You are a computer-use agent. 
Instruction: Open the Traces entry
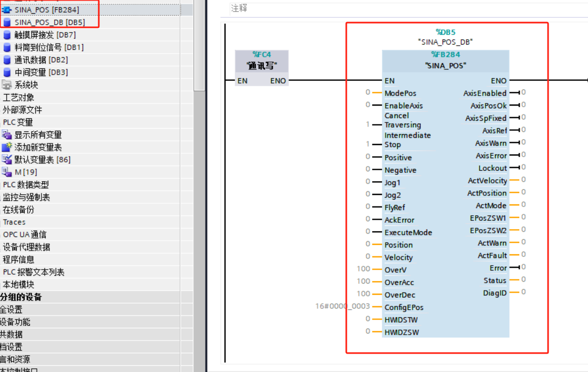click(x=14, y=222)
